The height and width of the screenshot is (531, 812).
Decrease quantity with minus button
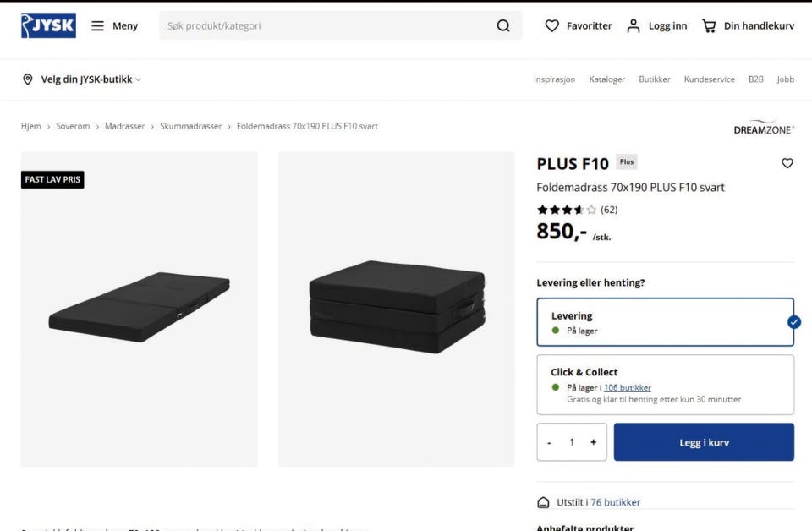pyautogui.click(x=550, y=442)
